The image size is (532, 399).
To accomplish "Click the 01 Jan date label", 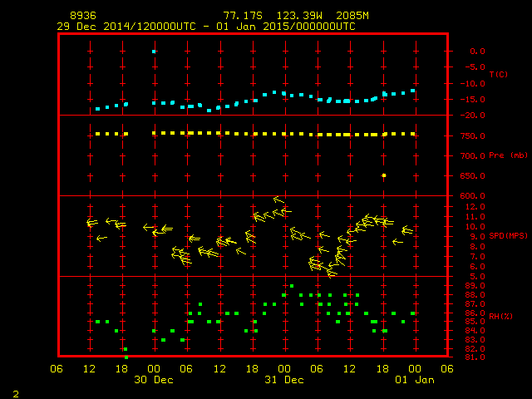I will 414,380.
